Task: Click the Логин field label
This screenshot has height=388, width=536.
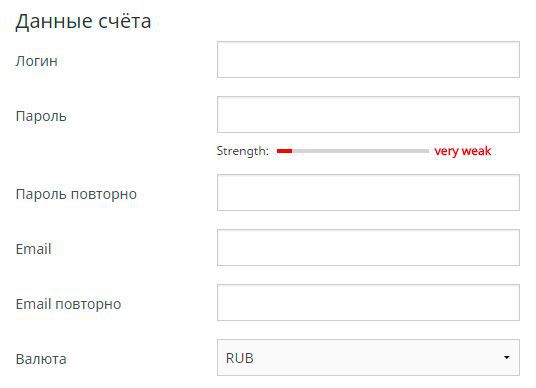Action: coord(37,61)
